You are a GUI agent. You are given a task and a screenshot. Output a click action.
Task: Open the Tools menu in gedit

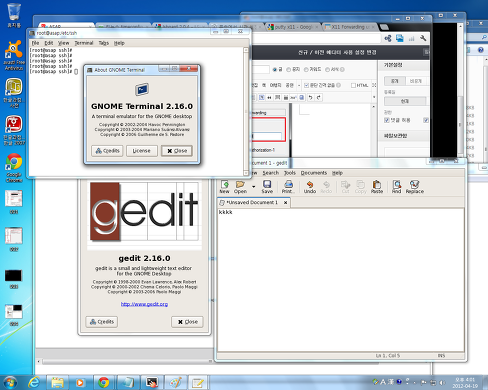point(290,173)
